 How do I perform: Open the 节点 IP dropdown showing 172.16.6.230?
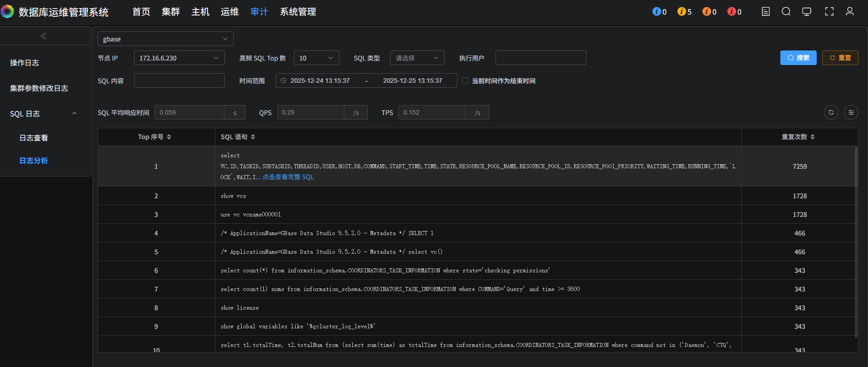179,58
